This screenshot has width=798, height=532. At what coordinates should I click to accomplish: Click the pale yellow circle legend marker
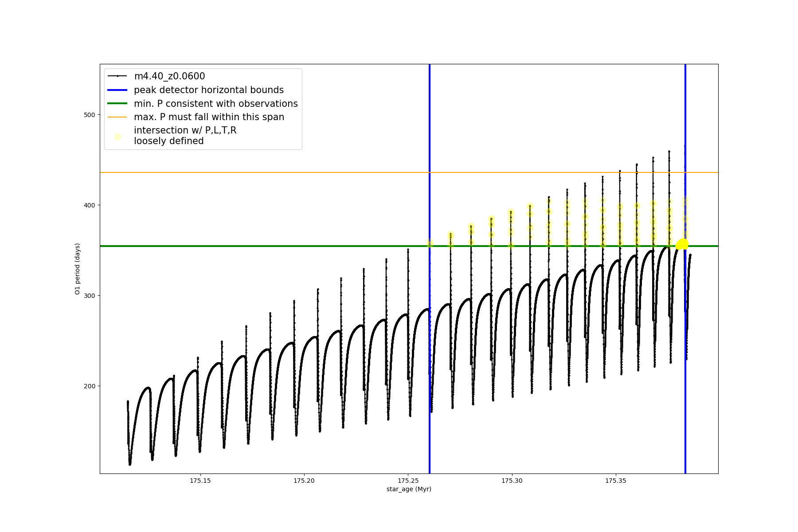click(117, 137)
